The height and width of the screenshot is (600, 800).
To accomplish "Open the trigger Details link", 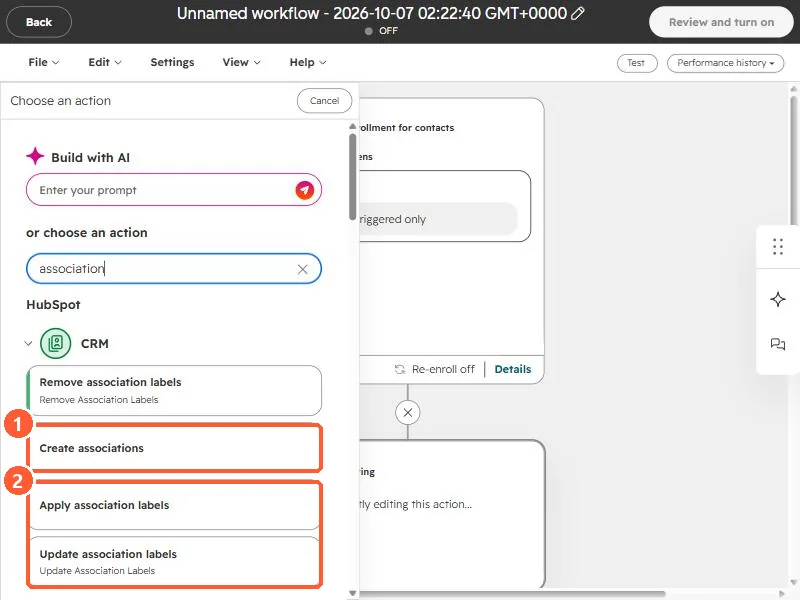I will click(513, 369).
